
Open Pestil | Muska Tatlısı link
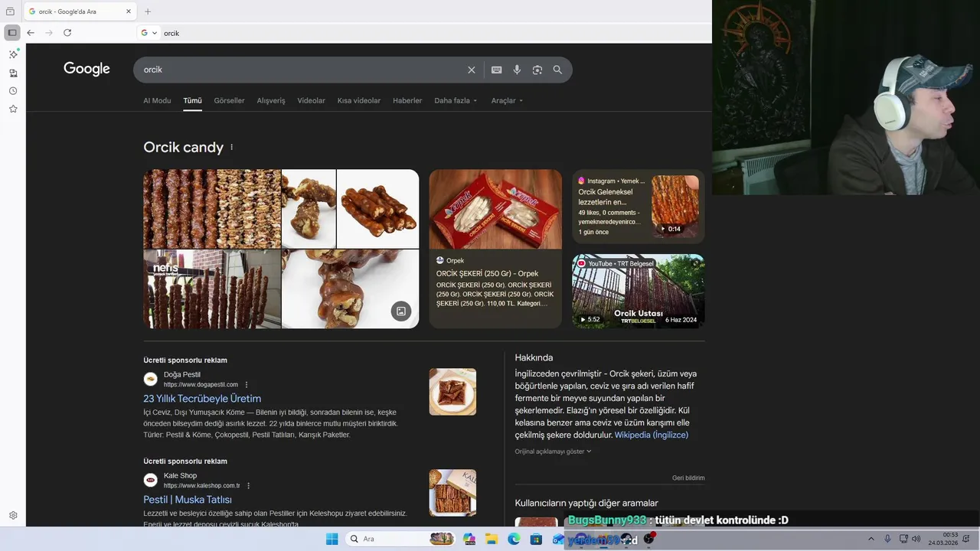coord(188,500)
